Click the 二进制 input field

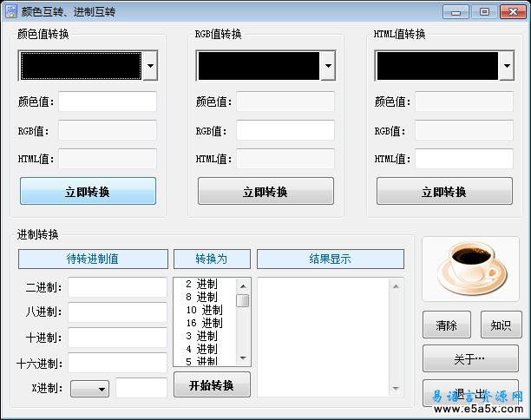(x=117, y=287)
